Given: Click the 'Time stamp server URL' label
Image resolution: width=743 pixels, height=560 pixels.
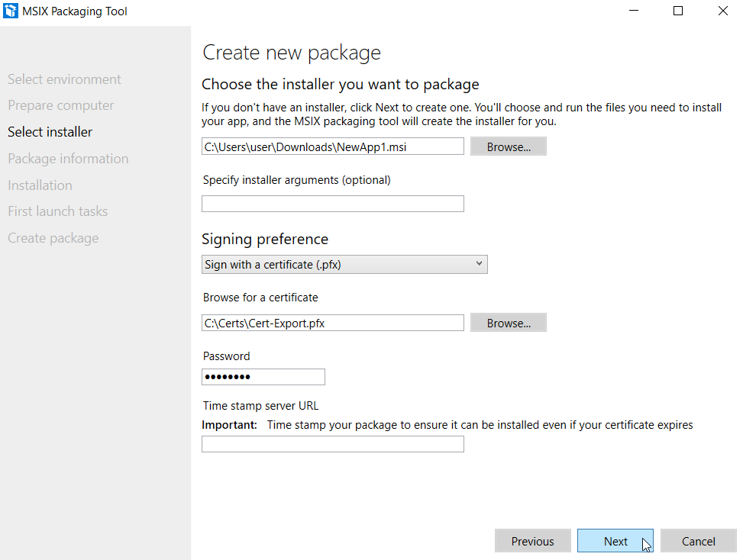Looking at the screenshot, I should click(260, 406).
